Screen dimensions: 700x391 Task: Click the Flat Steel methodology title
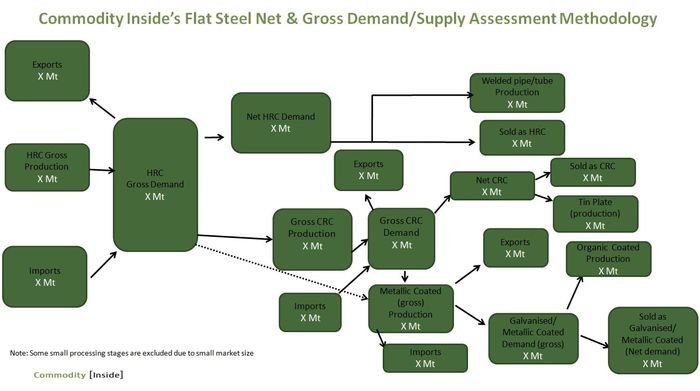[348, 18]
